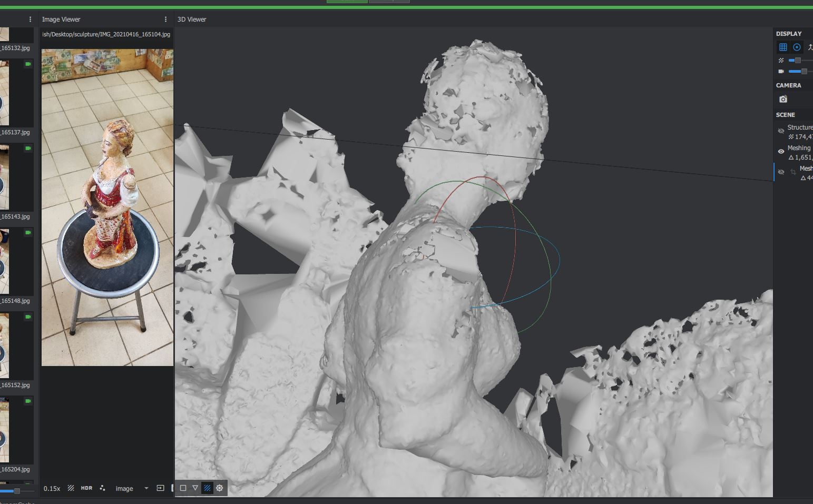Select Solid render mode in 3D Viewer
The height and width of the screenshot is (504, 813).
[183, 488]
